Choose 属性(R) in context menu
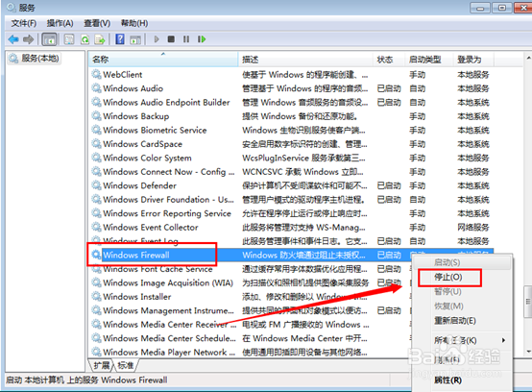 pos(447,380)
